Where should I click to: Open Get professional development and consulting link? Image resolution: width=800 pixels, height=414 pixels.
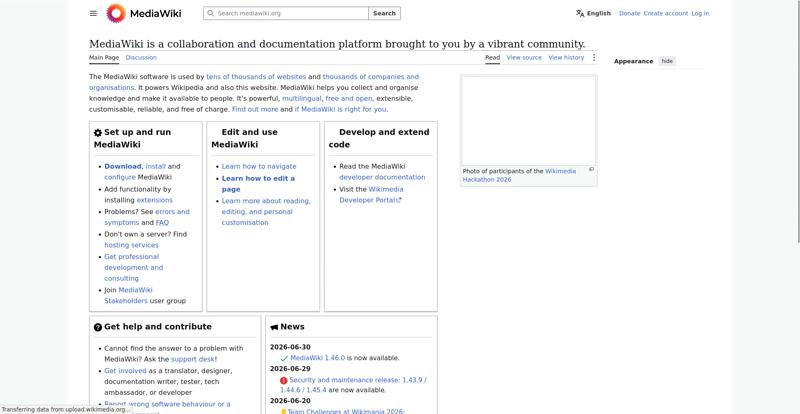pyautogui.click(x=134, y=267)
